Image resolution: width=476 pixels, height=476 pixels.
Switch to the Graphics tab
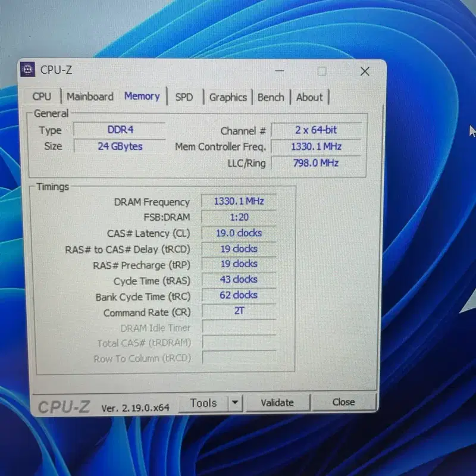tap(228, 98)
